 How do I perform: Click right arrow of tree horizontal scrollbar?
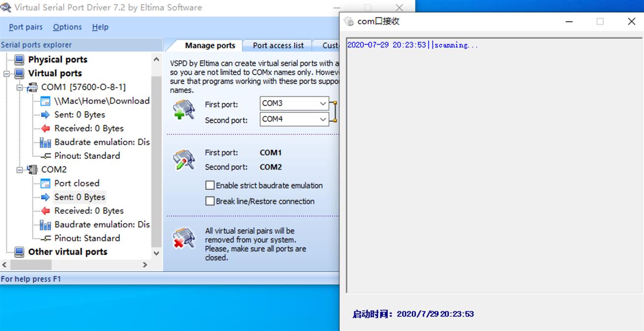point(145,265)
